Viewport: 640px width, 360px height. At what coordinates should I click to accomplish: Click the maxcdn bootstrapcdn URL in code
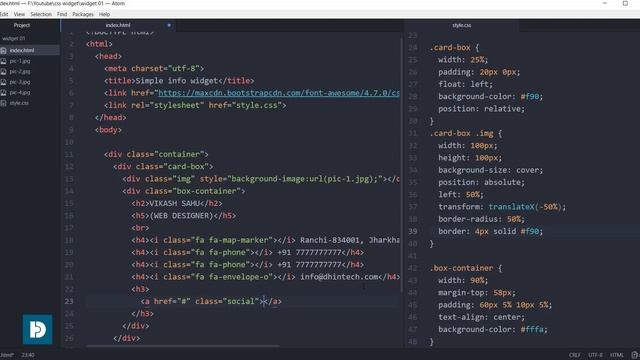[x=279, y=93]
